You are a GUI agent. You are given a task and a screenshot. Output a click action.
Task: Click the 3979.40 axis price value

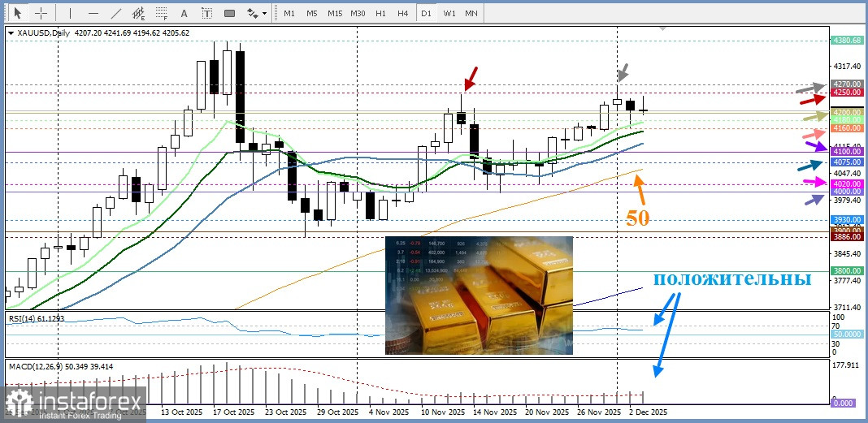pyautogui.click(x=846, y=200)
